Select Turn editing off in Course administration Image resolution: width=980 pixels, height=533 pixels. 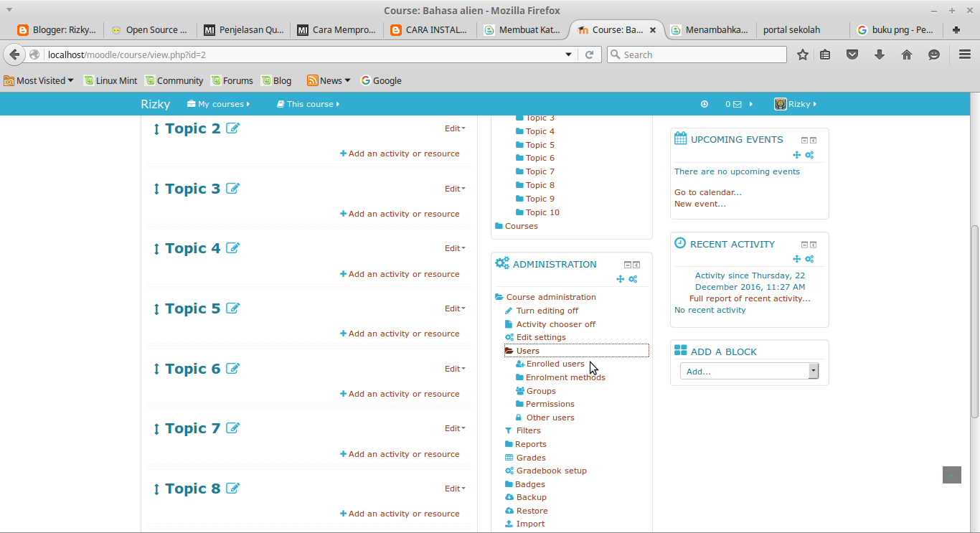tap(547, 310)
